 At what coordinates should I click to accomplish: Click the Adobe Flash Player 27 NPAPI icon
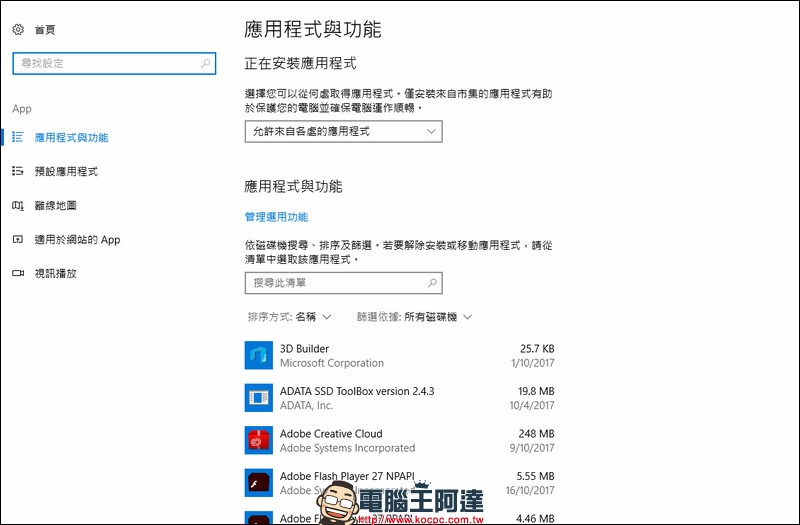pyautogui.click(x=259, y=483)
